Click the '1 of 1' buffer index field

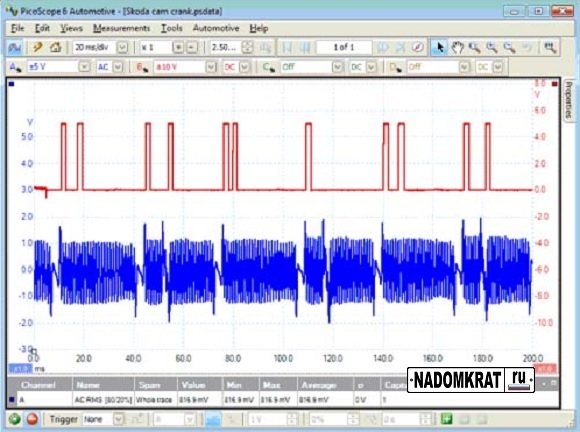pos(344,47)
